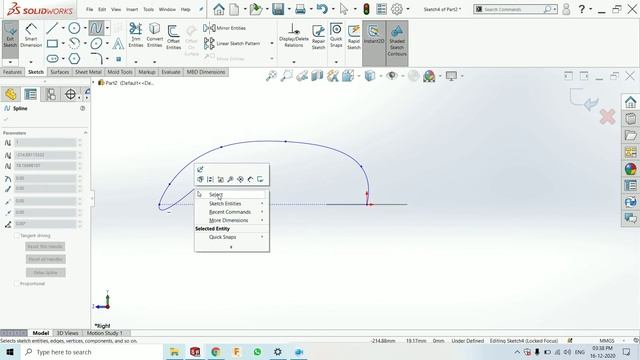Open the Linear Sketch Pattern dropdown arrow

[x=272, y=43]
